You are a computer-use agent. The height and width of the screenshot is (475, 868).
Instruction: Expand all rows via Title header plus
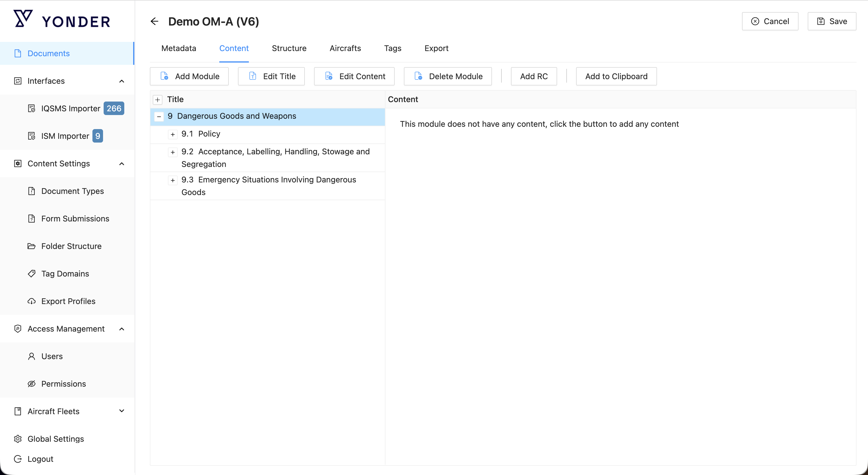(x=157, y=100)
